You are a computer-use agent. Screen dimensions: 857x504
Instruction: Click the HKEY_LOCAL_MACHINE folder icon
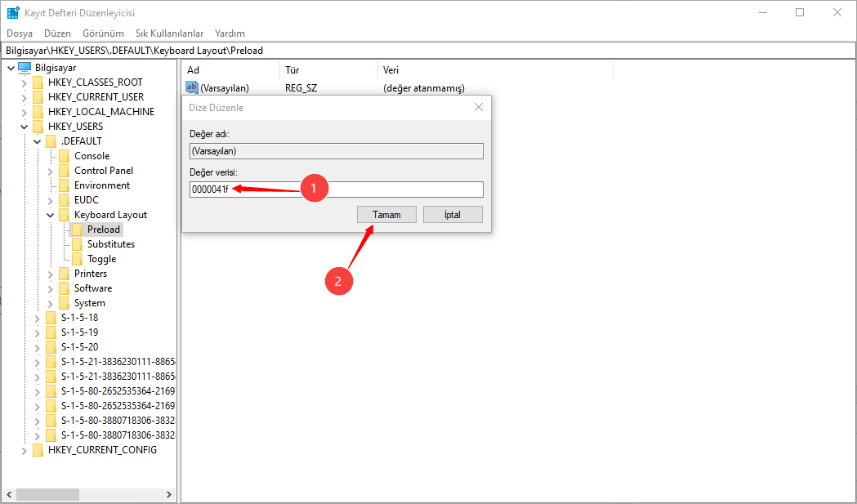point(38,112)
